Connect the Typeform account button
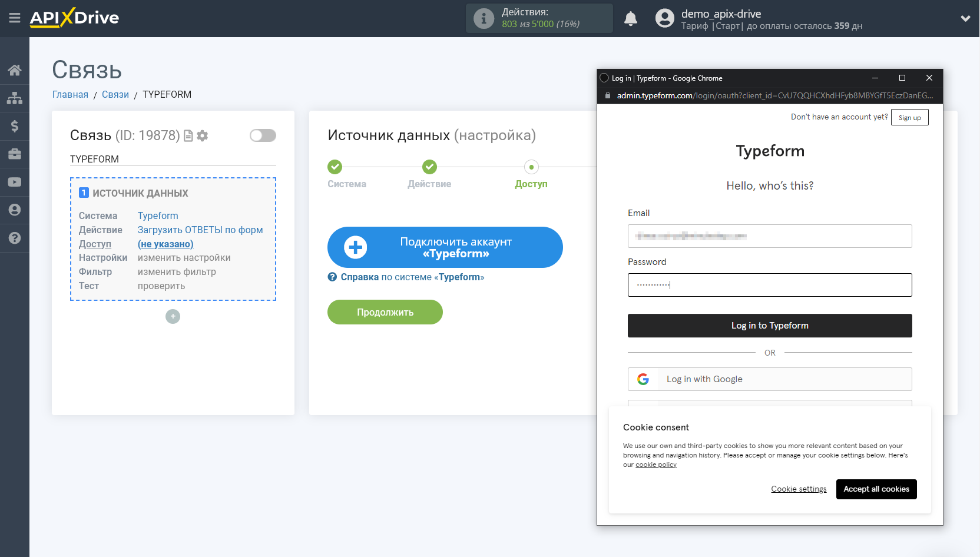Screen dimensions: 980x557 445,247
